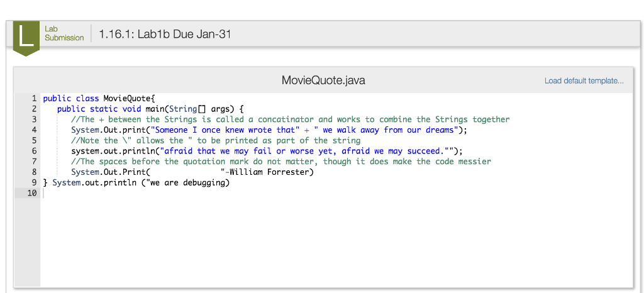Click the "we are debugging" println statement
This screenshot has height=293, width=644.
click(141, 183)
